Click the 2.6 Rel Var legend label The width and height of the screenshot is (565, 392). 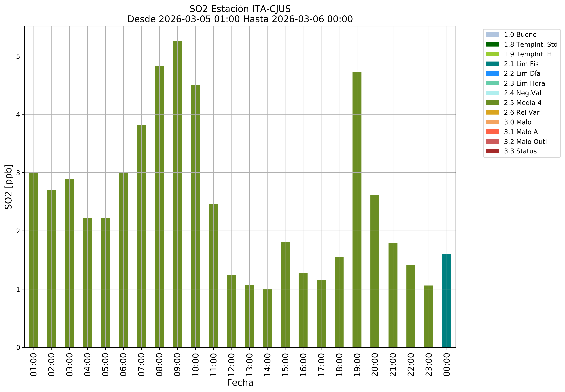(x=522, y=113)
